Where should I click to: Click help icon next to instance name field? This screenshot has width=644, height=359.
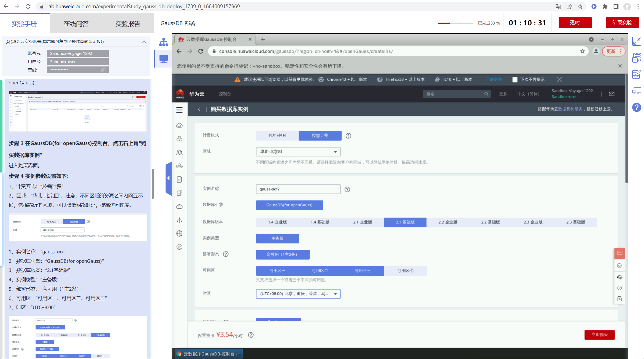(347, 189)
